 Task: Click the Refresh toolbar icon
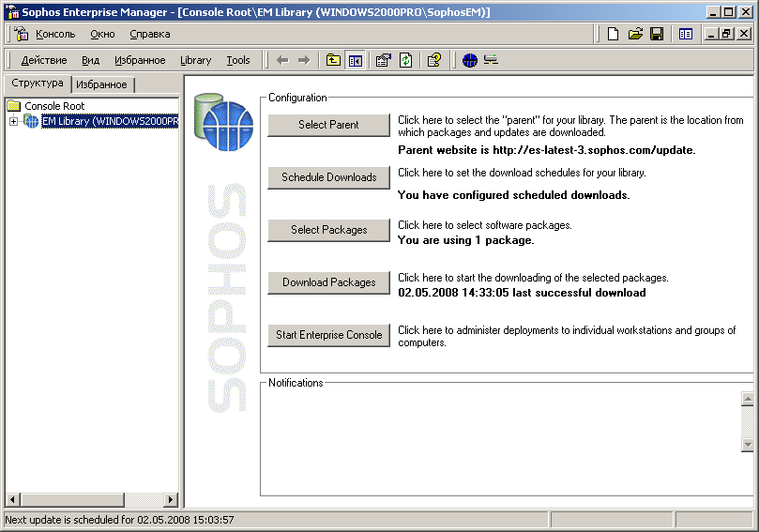405,60
